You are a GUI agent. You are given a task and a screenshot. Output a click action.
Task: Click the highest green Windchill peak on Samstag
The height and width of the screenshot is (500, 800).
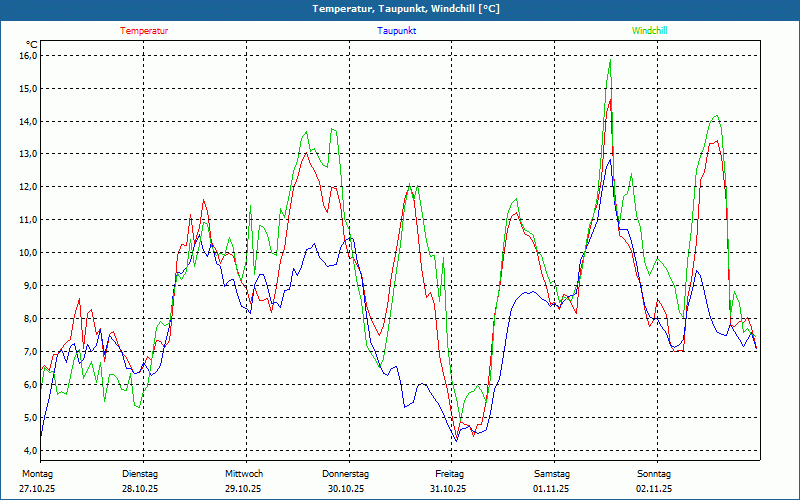[609, 61]
